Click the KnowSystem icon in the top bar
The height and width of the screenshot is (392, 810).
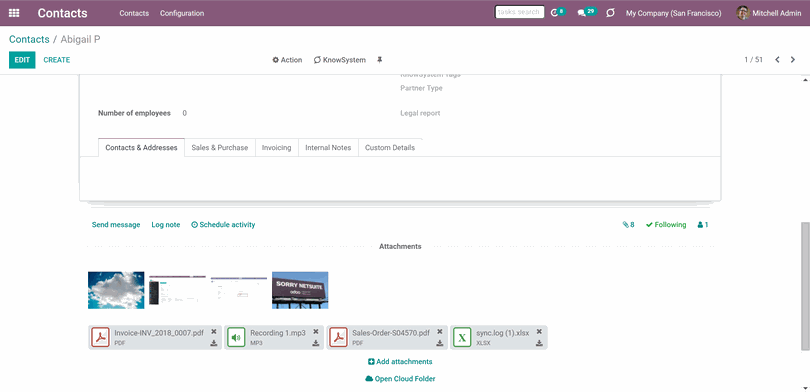pyautogui.click(x=610, y=13)
